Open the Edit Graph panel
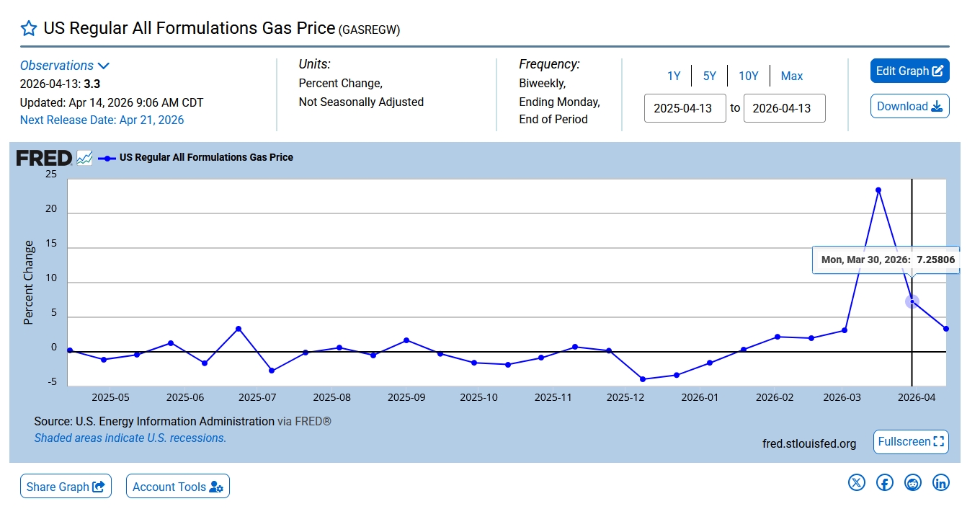The height and width of the screenshot is (509, 980). (x=909, y=71)
